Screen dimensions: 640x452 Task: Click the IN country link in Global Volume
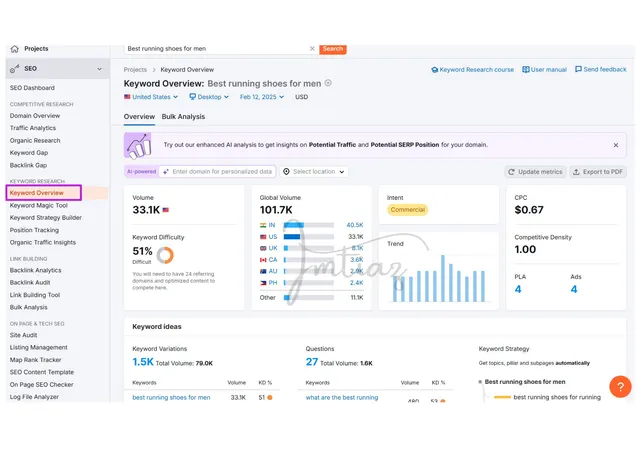tap(272, 225)
